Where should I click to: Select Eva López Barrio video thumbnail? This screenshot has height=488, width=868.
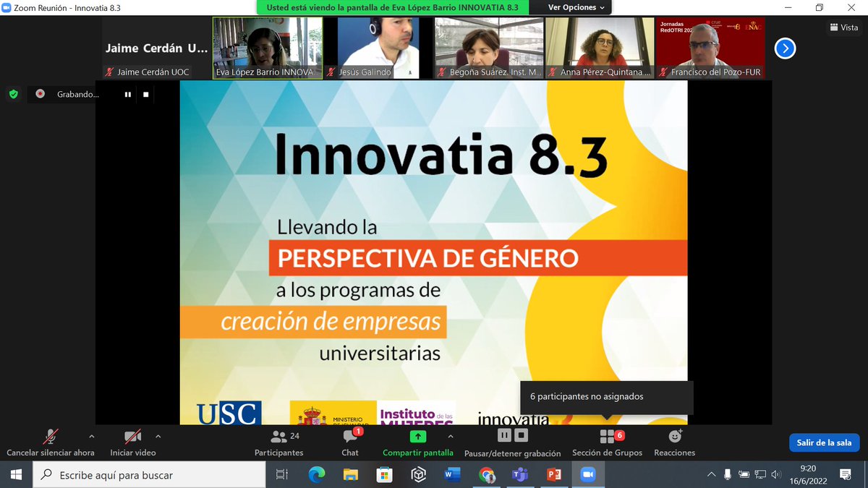click(268, 48)
